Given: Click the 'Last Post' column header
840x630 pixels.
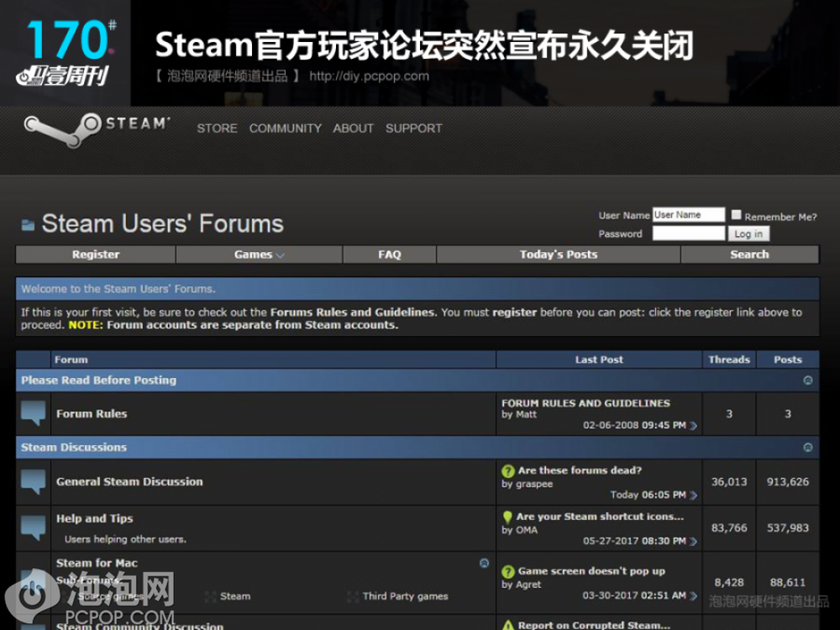Looking at the screenshot, I should [599, 360].
